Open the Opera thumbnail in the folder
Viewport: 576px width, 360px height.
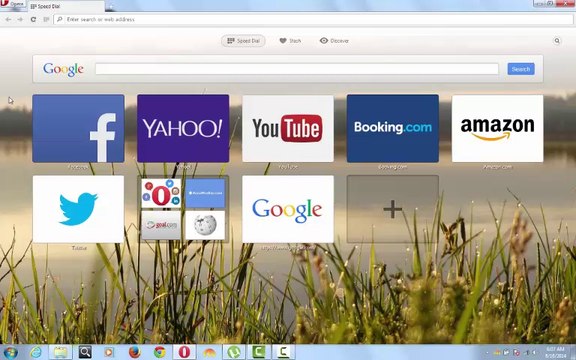point(161,193)
